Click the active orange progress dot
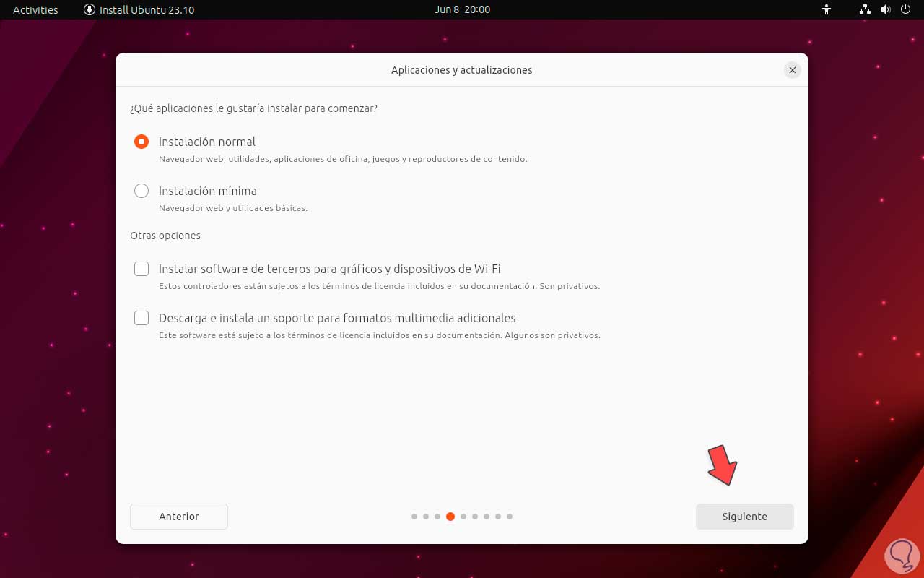Viewport: 924px width, 578px height. [x=450, y=517]
